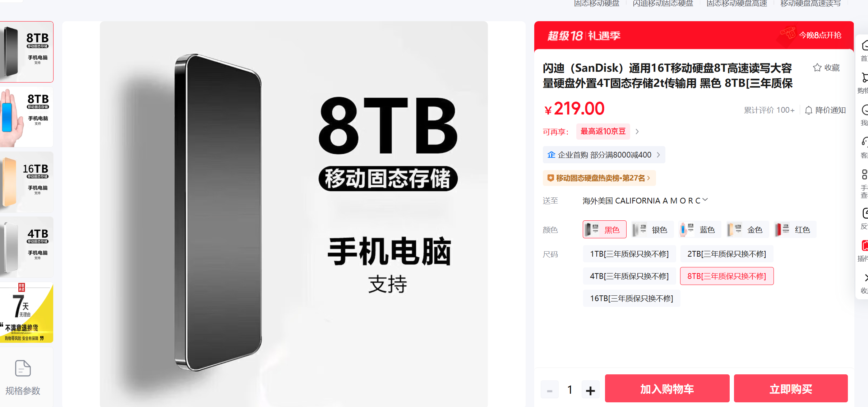The width and height of the screenshot is (868, 407).
Task: Click the 加入购物车 button
Action: coord(667,388)
